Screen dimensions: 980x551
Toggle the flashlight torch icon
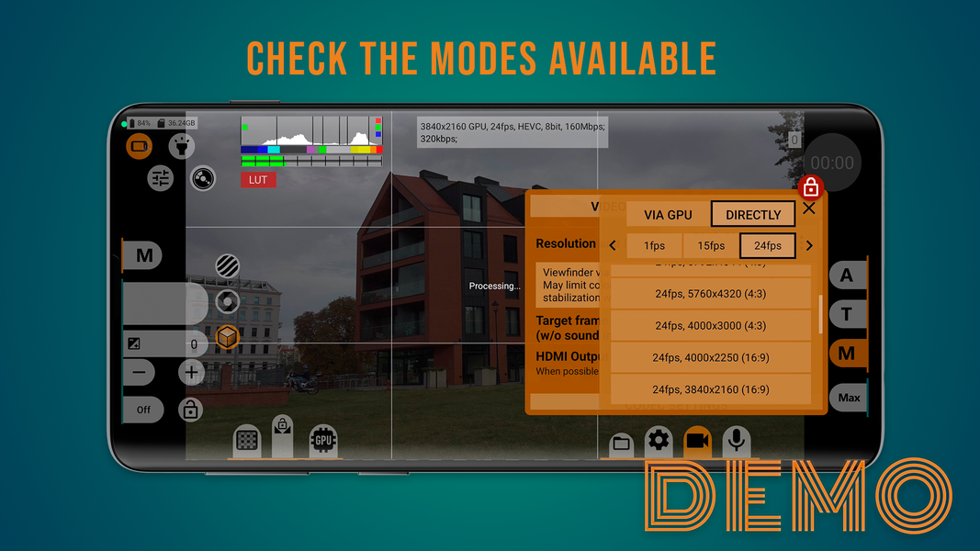181,146
